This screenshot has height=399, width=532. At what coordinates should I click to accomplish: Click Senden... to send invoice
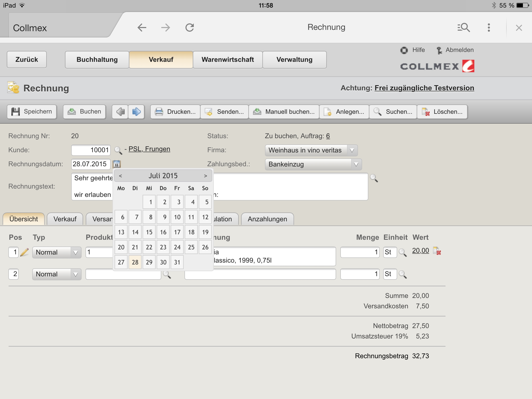click(x=224, y=112)
